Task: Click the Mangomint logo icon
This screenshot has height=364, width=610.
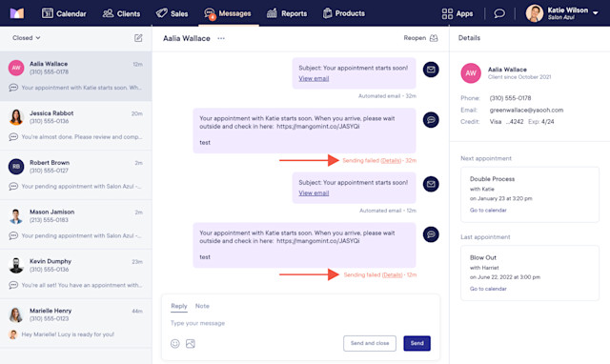Action: (x=17, y=13)
